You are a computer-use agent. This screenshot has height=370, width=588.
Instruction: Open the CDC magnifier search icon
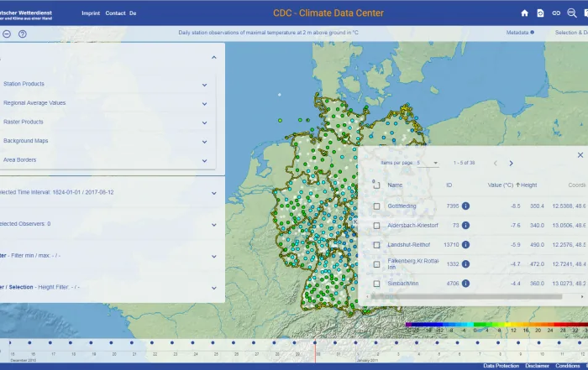click(x=572, y=13)
